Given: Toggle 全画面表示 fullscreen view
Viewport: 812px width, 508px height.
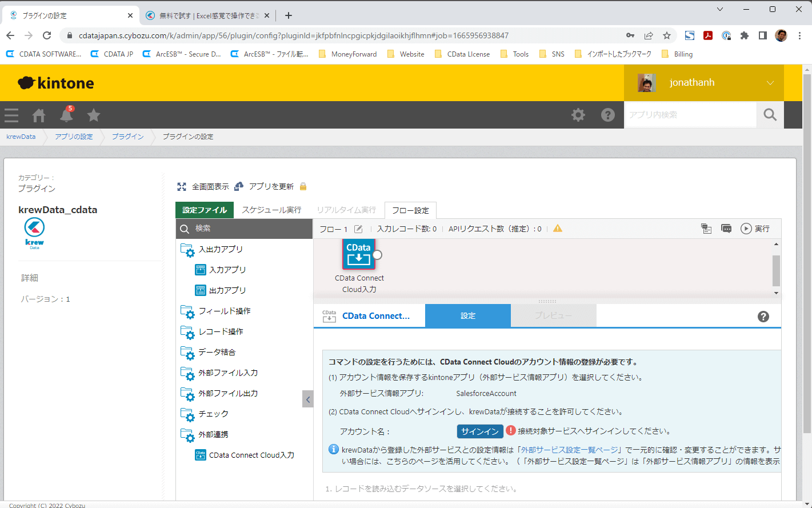Looking at the screenshot, I should pos(203,187).
